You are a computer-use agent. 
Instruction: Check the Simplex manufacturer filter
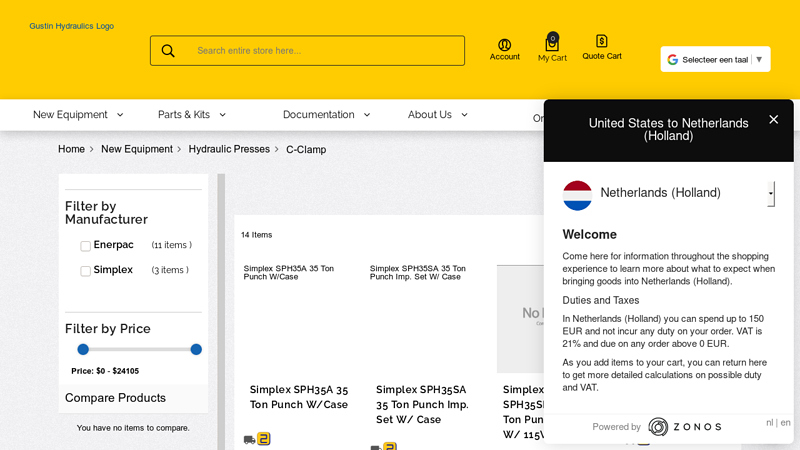point(86,271)
